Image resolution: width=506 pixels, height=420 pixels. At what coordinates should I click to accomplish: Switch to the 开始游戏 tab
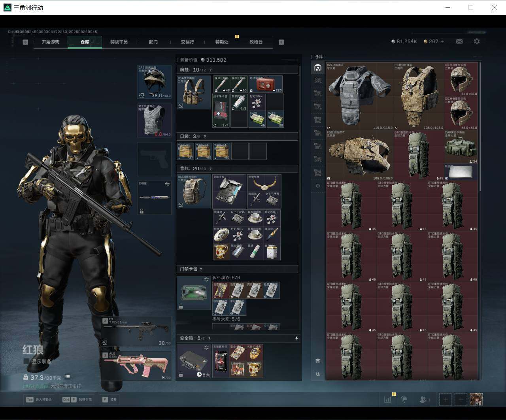(x=51, y=42)
